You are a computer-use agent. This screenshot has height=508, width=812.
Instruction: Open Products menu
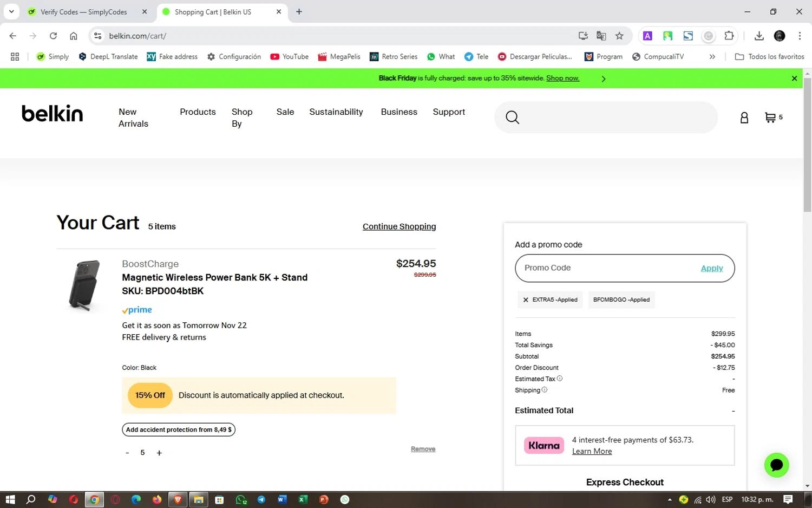pos(198,112)
